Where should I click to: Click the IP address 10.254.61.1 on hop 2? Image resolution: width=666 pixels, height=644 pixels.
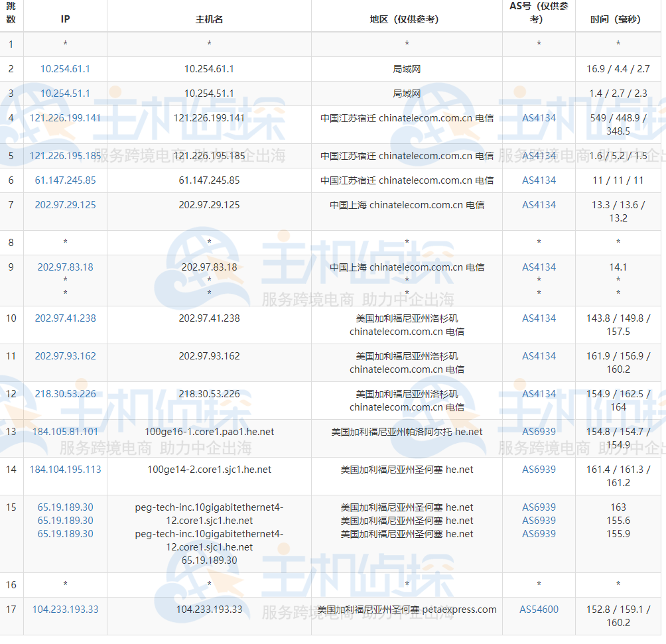coord(64,68)
